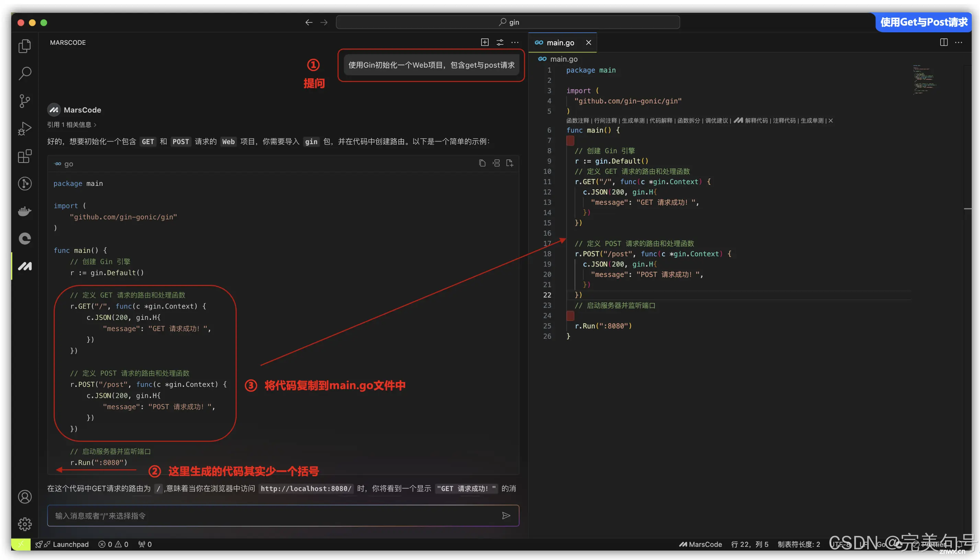Split the editor to the right
This screenshot has width=980, height=560.
click(944, 42)
